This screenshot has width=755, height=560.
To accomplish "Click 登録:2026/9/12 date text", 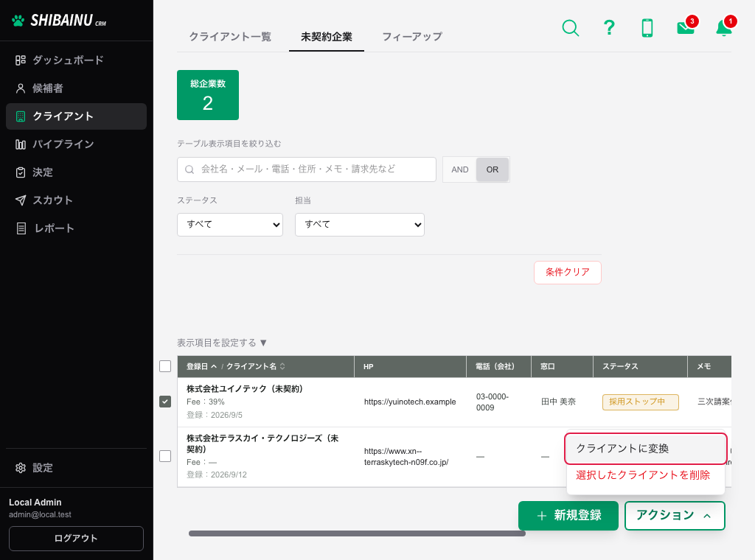I will 217,475.
